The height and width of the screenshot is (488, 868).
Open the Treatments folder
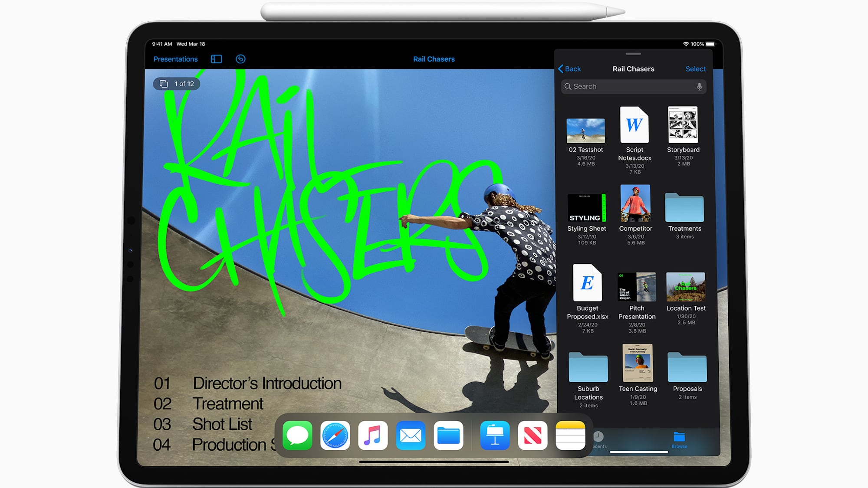[684, 208]
